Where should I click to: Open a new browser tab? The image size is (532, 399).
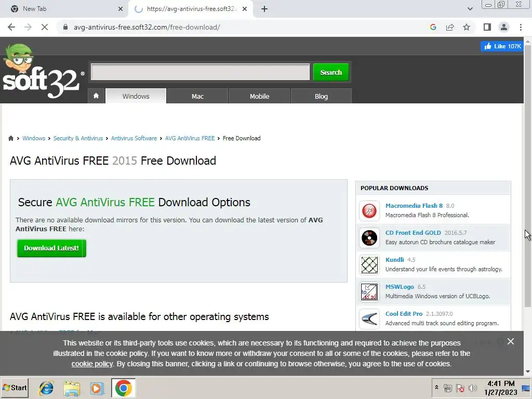point(264,9)
